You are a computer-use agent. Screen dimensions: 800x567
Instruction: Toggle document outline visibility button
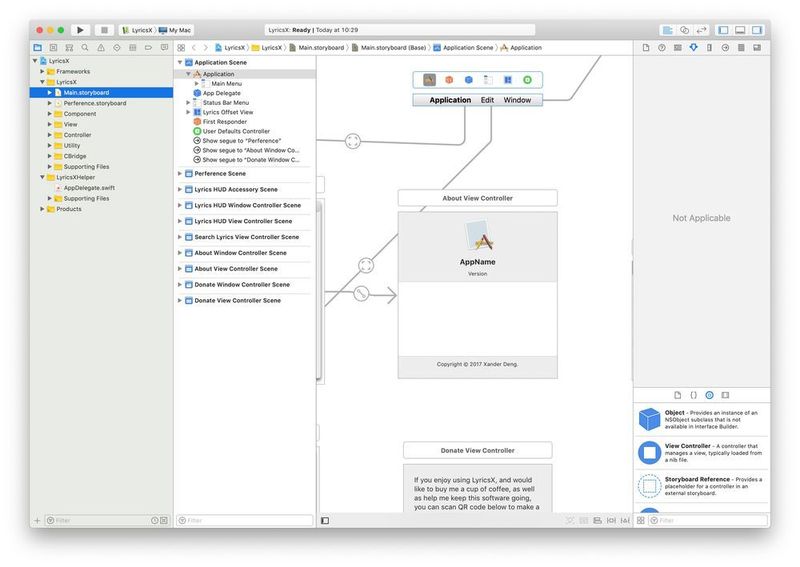click(325, 521)
